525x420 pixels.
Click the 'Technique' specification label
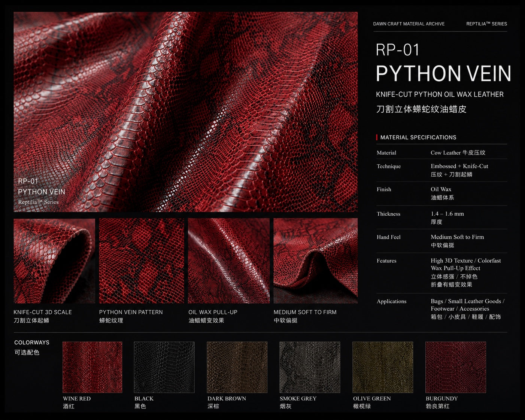coord(389,166)
